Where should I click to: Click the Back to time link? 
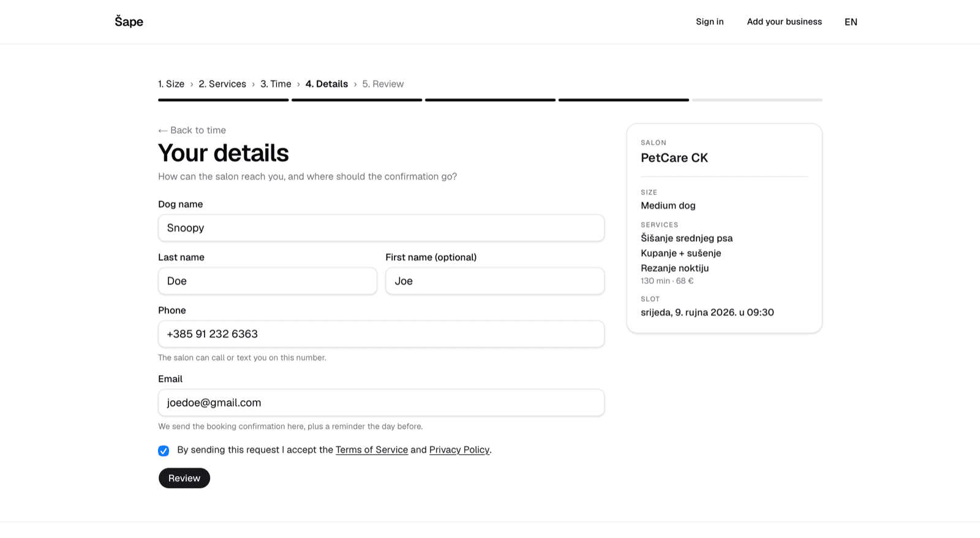[192, 130]
